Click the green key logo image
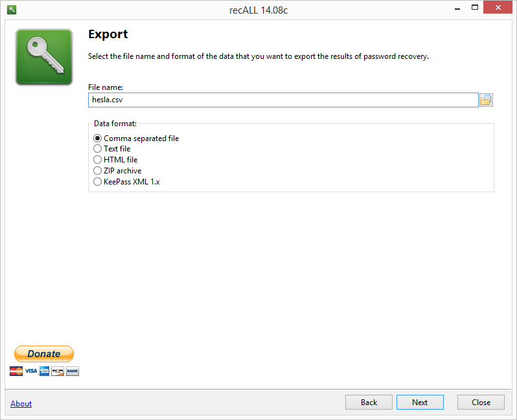Viewport: 517px width, 420px height. point(44,57)
